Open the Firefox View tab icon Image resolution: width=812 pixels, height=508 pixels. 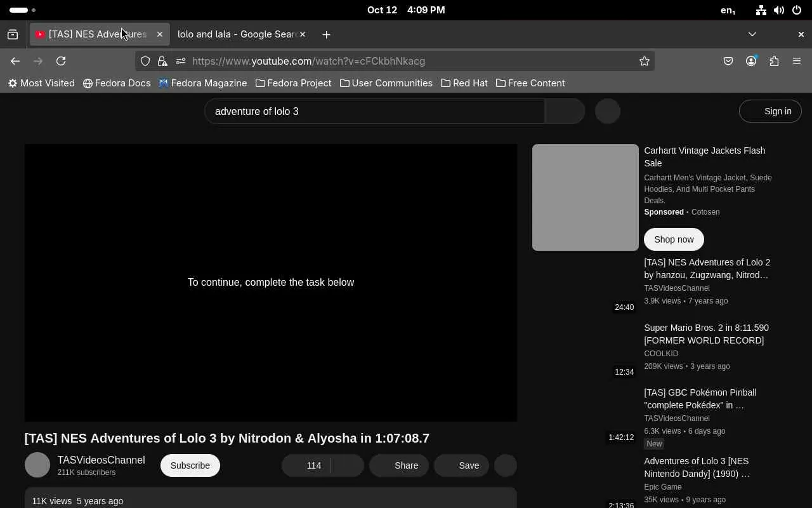pyautogui.click(x=13, y=34)
